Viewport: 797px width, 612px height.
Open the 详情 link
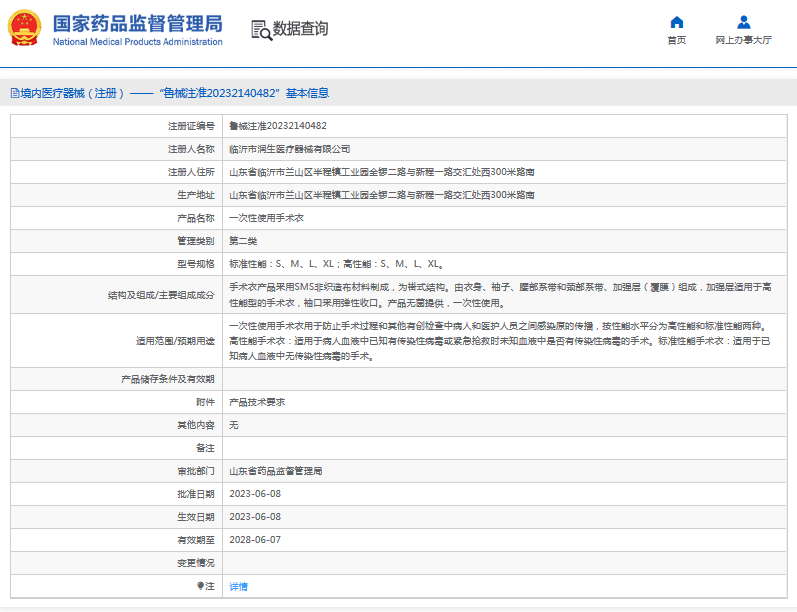238,587
